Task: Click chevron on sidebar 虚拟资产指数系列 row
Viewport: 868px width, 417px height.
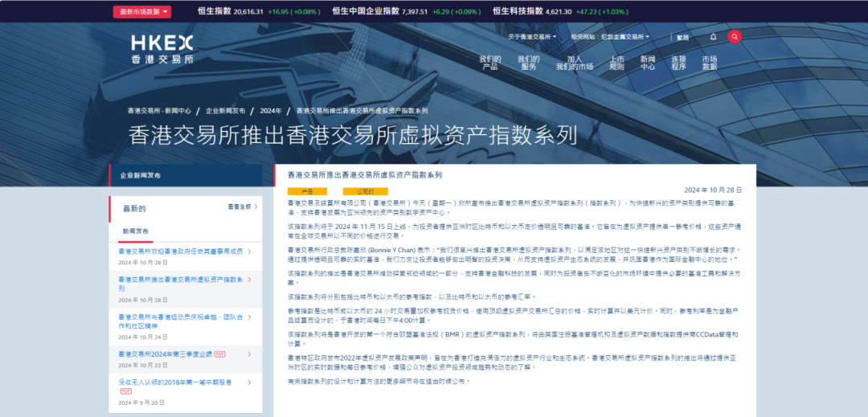Action: 250,280
